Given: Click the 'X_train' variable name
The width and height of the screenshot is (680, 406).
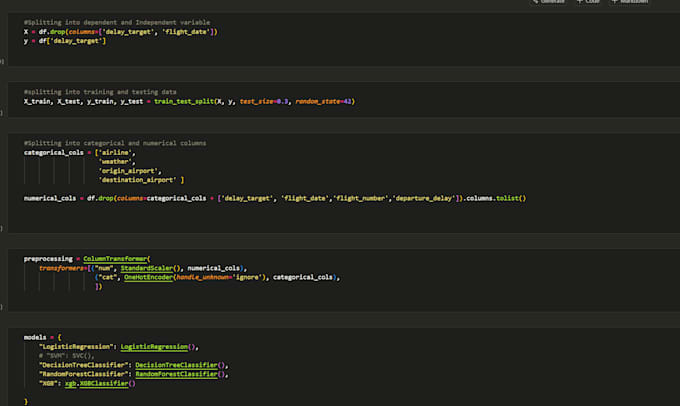Looking at the screenshot, I should click(37, 102).
